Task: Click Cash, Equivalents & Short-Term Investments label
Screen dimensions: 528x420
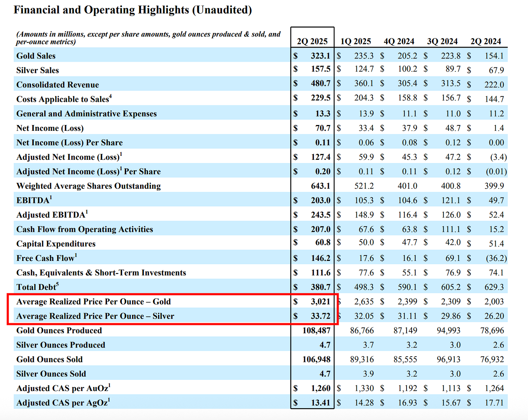Action: coord(101,273)
